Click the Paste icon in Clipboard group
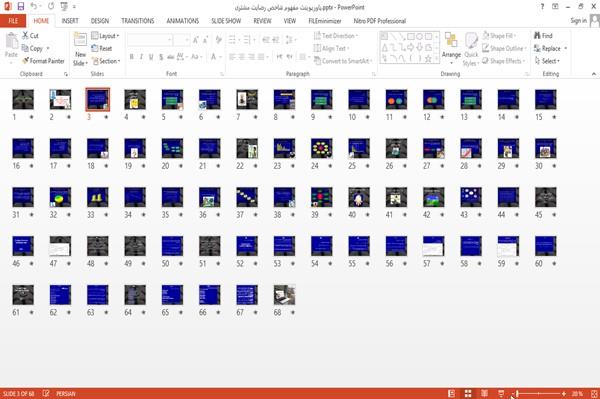The width and height of the screenshot is (600, 399). pos(11,41)
